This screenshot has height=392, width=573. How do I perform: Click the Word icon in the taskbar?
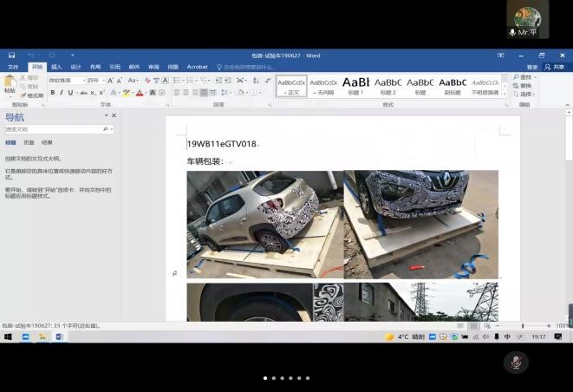[60, 336]
